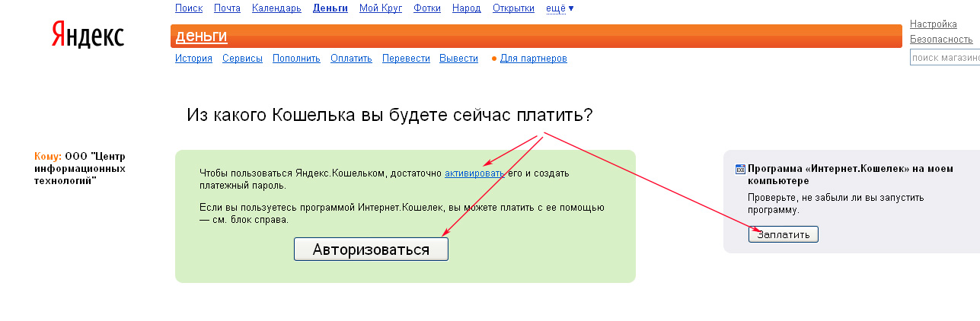Click the Yandex logo
The height and width of the screenshot is (321, 980).
point(88,35)
